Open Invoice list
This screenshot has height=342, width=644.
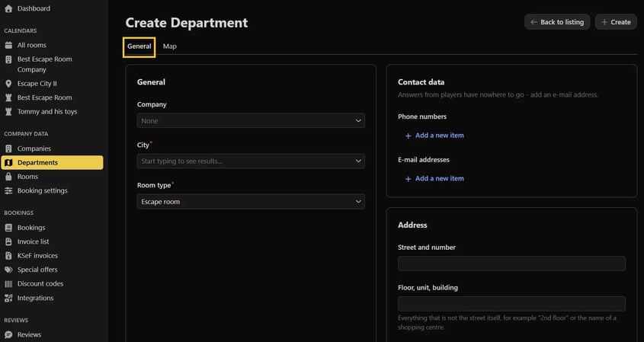pos(33,241)
